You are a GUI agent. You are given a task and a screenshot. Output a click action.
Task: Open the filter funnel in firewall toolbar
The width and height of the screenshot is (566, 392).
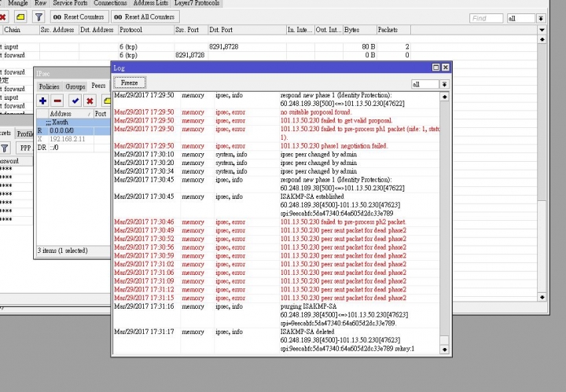[39, 17]
